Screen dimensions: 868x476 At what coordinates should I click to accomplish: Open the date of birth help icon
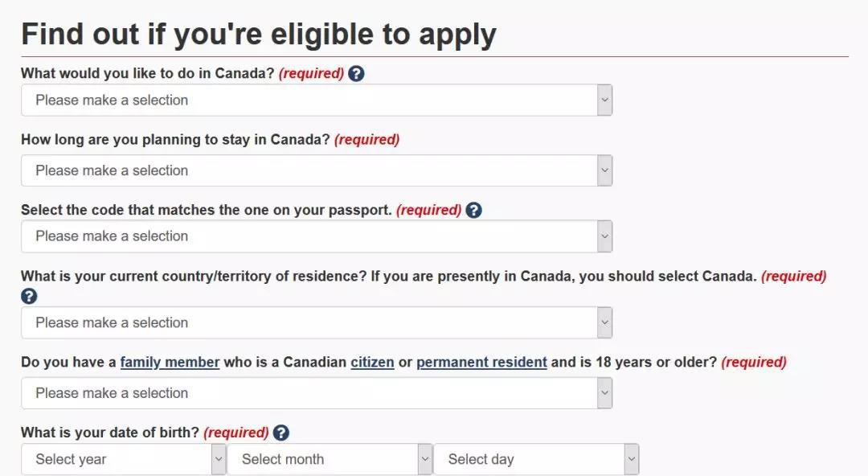click(280, 433)
